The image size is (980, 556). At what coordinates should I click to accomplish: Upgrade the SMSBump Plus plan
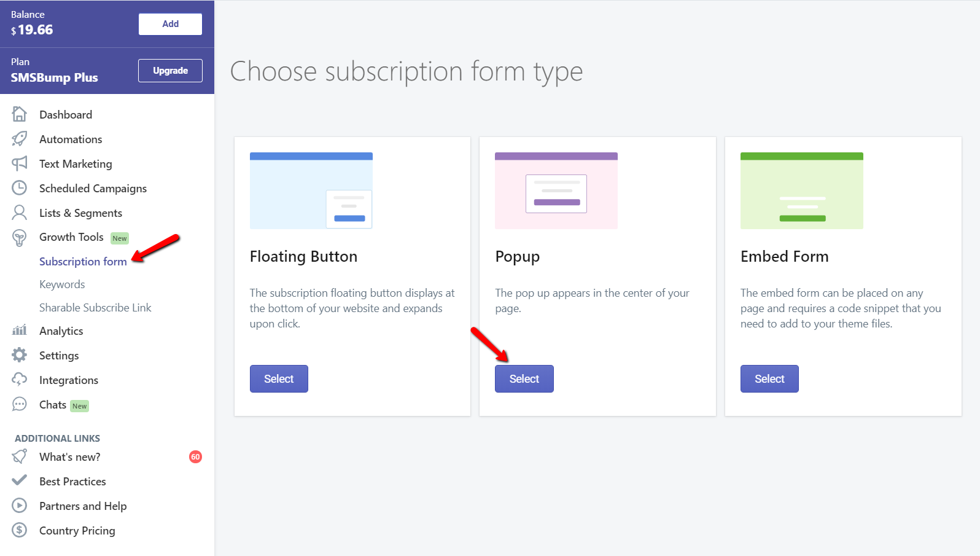tap(170, 71)
